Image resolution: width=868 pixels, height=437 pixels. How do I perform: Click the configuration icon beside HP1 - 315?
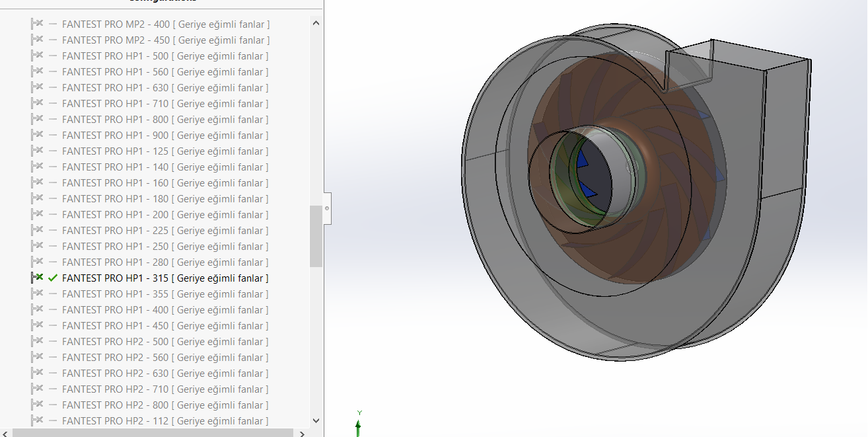[x=38, y=278]
